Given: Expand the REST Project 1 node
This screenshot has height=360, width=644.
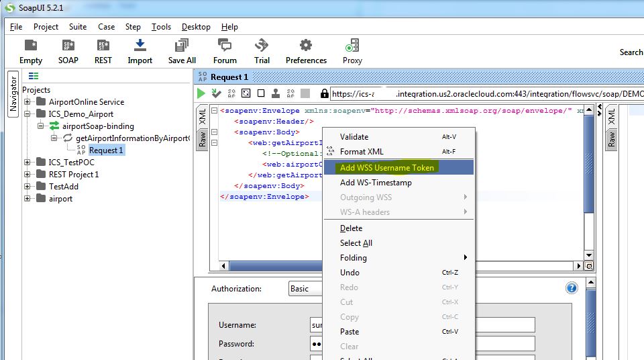Looking at the screenshot, I should click(x=27, y=175).
